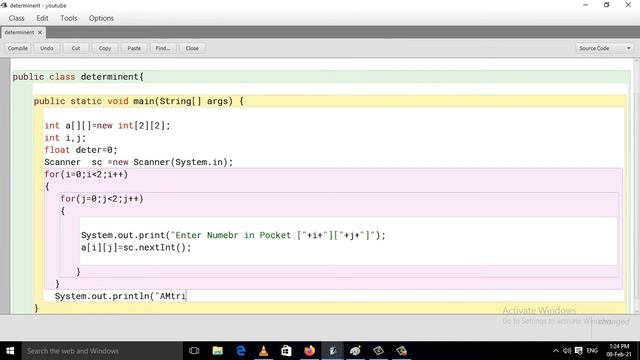Click the editor vertical scrollbar
This screenshot has height=360, width=640.
[636, 186]
